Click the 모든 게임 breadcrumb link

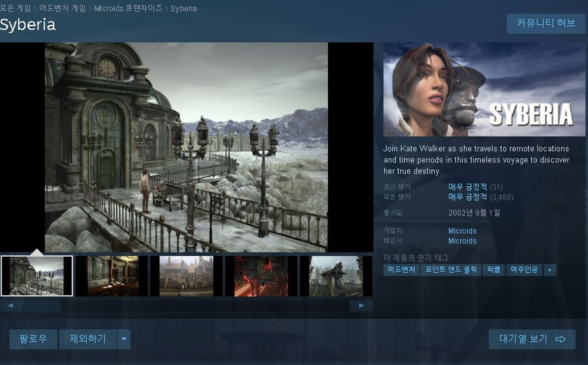pos(16,8)
